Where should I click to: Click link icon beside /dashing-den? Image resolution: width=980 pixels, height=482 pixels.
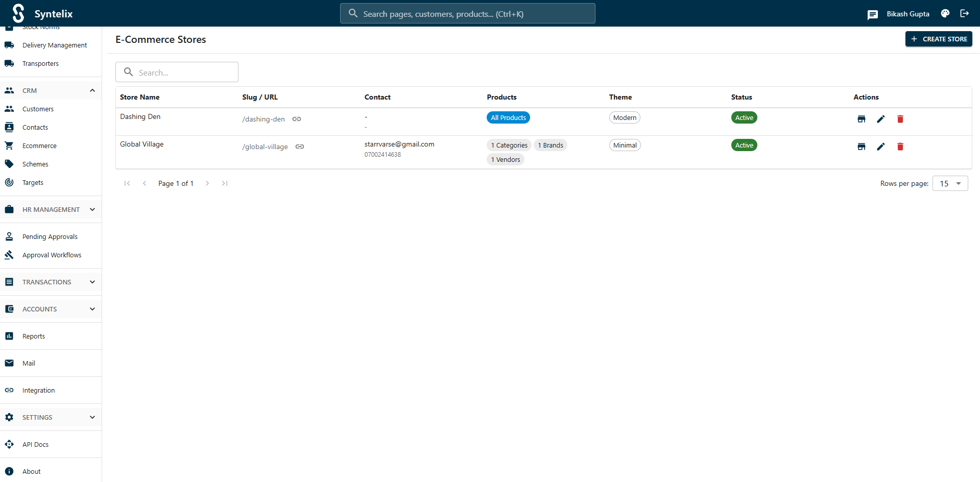297,119
